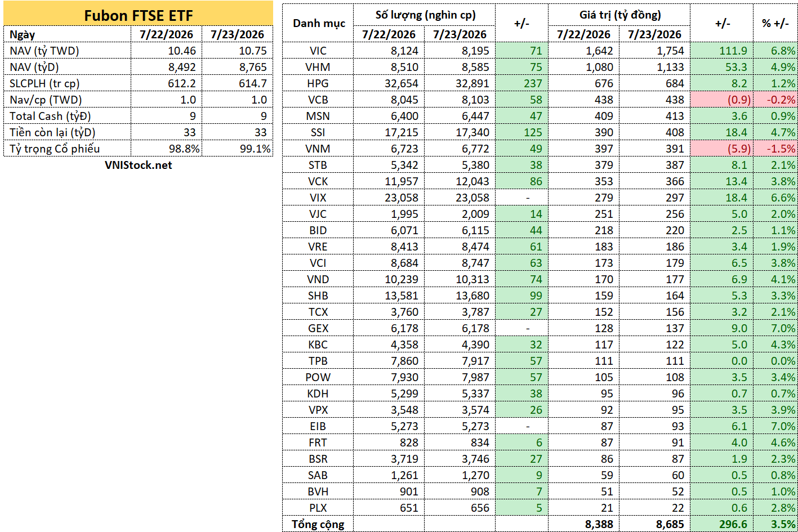Click the Danh mục column header

(x=318, y=23)
